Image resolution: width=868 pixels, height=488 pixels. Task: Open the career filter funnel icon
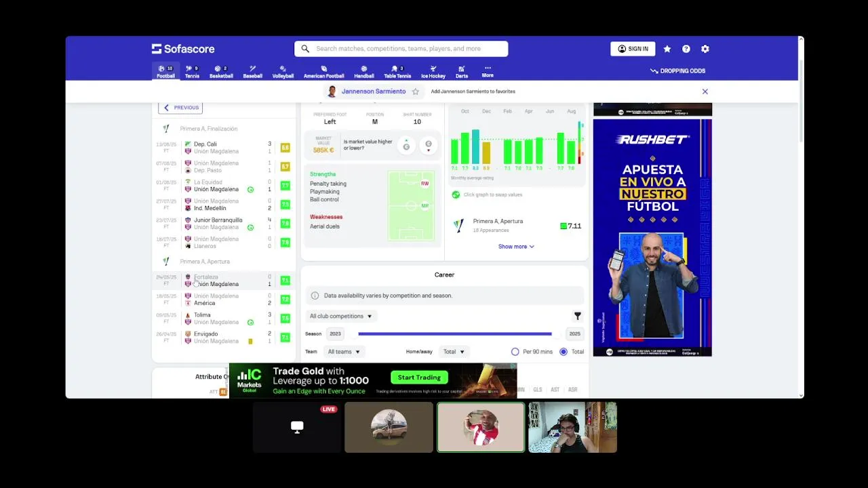click(578, 317)
